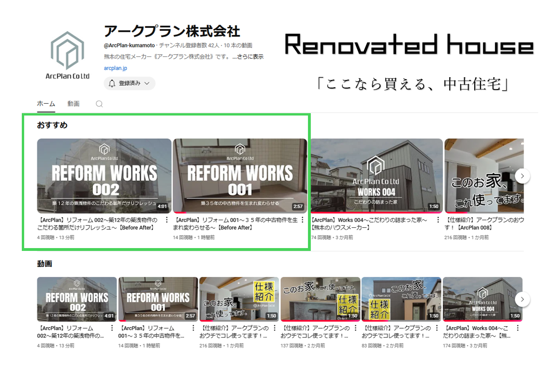Show next recommended videos with right arrow

coord(522,176)
